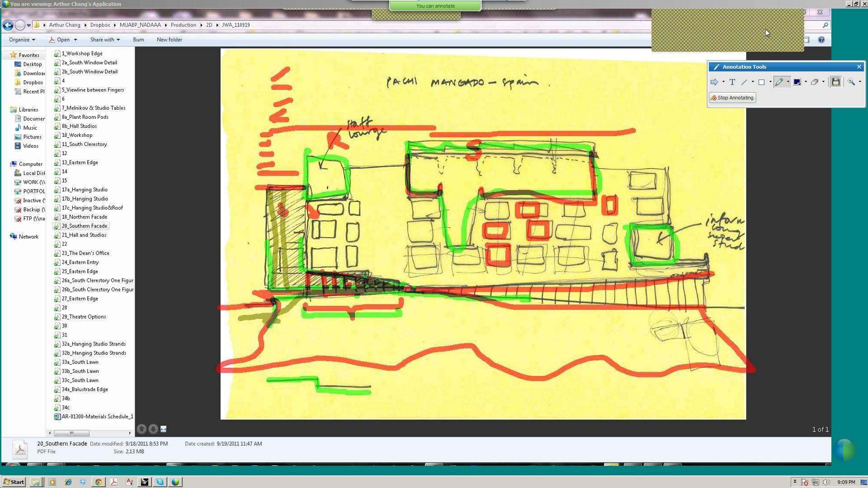Choose the eraser annotation tool

(815, 82)
